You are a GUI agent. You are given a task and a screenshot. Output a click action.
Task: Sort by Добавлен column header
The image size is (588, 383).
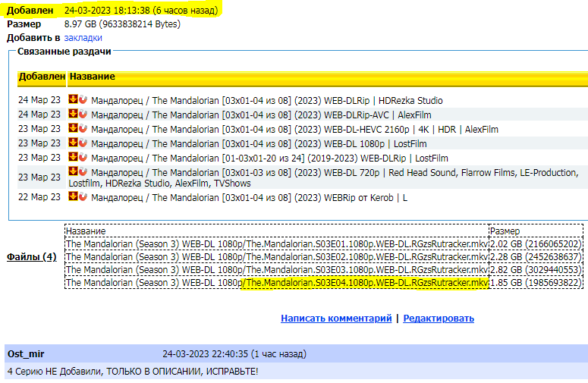point(42,77)
